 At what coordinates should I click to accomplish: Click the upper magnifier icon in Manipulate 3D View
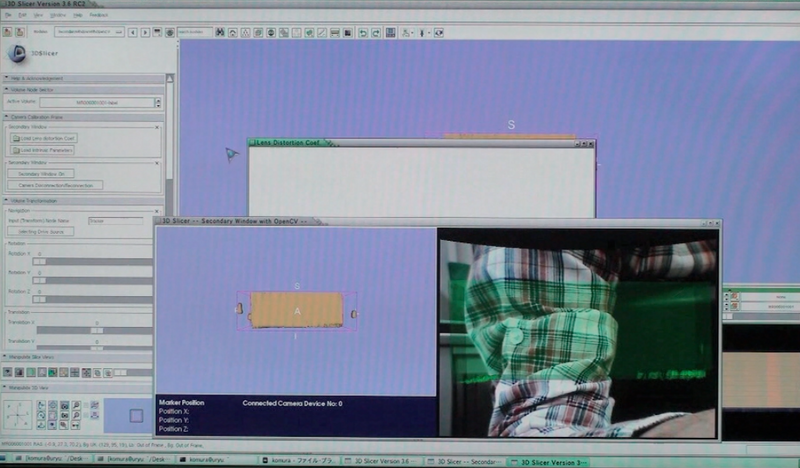[76, 405]
